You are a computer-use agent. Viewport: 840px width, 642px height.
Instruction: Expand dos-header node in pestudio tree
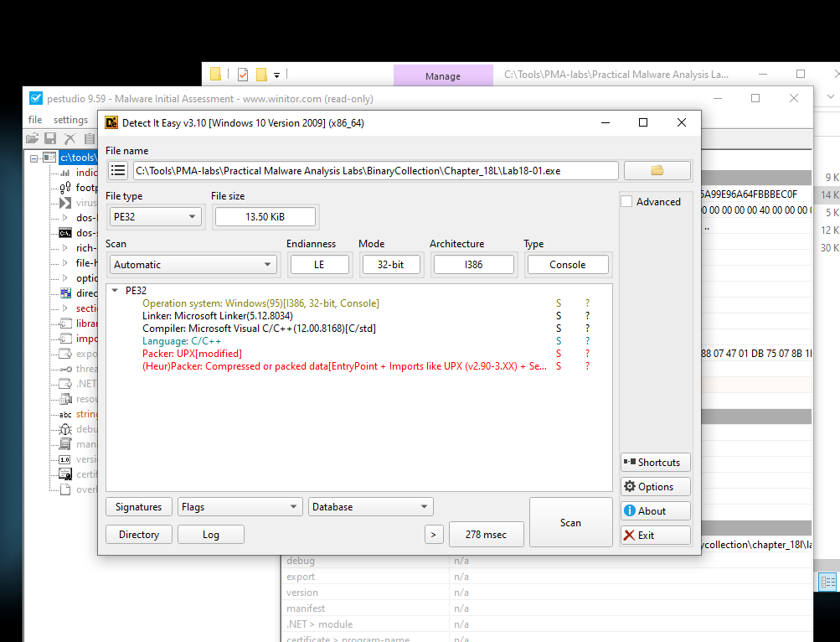[x=65, y=218]
